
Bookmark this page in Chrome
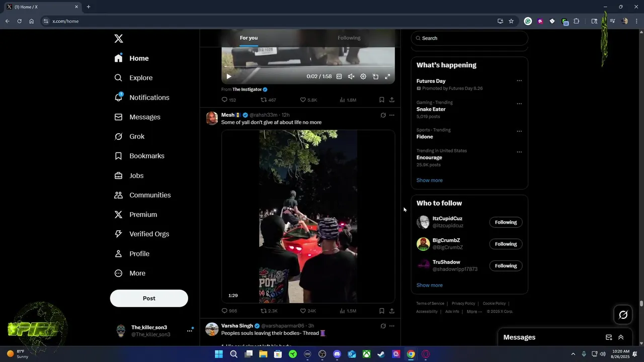click(x=511, y=21)
